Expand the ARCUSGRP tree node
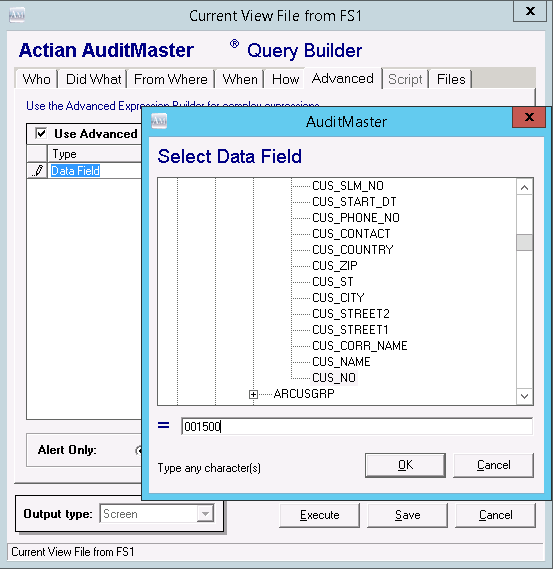 coord(253,394)
